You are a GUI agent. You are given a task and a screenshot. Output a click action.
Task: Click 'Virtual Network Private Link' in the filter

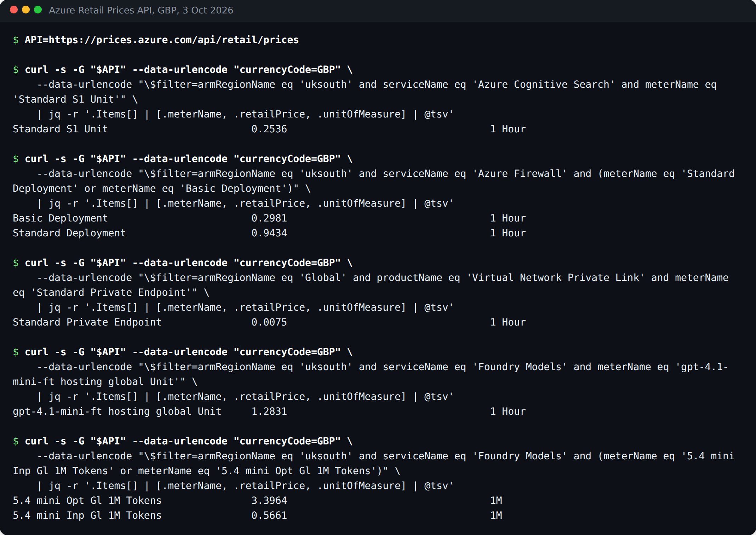[556, 278]
